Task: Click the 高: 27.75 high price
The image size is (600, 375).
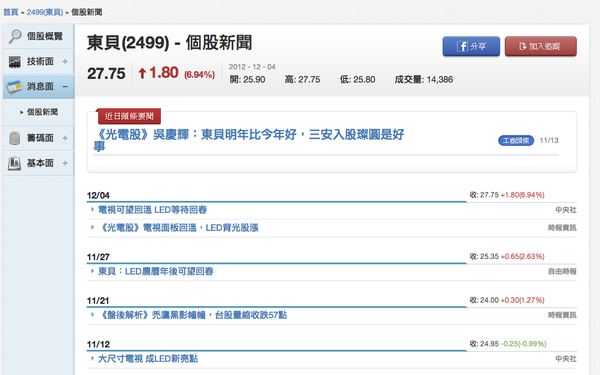Action: 302,80
